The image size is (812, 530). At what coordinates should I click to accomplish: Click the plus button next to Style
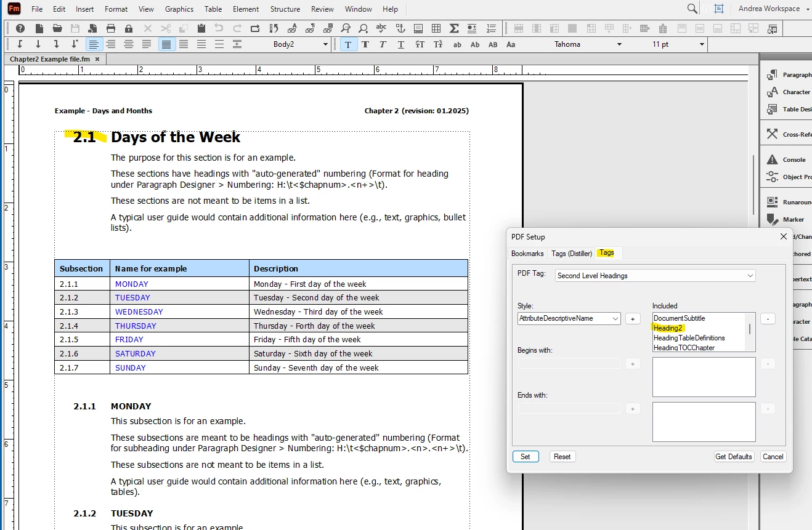[x=633, y=319]
